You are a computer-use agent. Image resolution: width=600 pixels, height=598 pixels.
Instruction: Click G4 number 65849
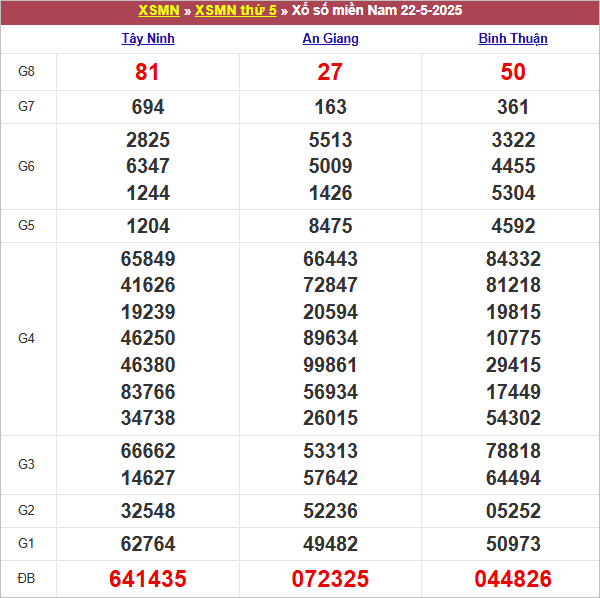click(x=148, y=259)
